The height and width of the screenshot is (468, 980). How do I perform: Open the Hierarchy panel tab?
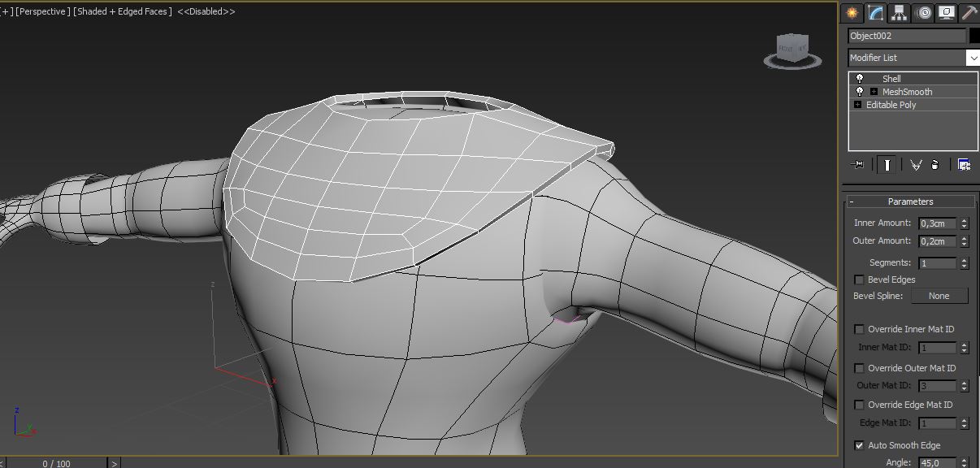point(899,12)
